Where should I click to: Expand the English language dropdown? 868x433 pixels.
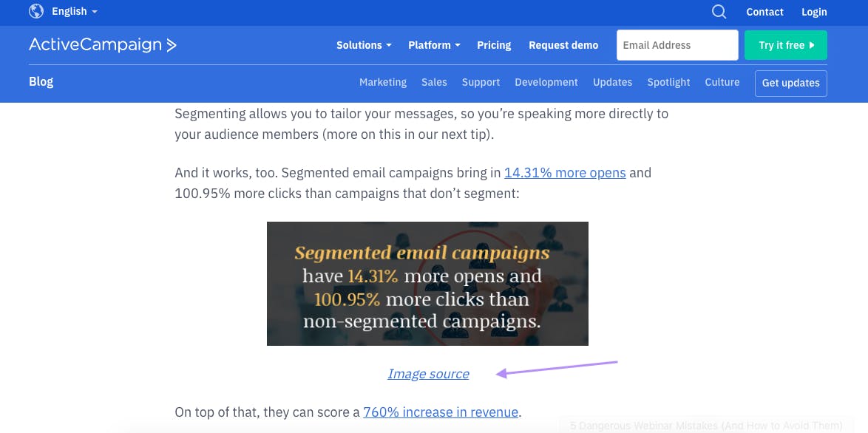pos(75,12)
